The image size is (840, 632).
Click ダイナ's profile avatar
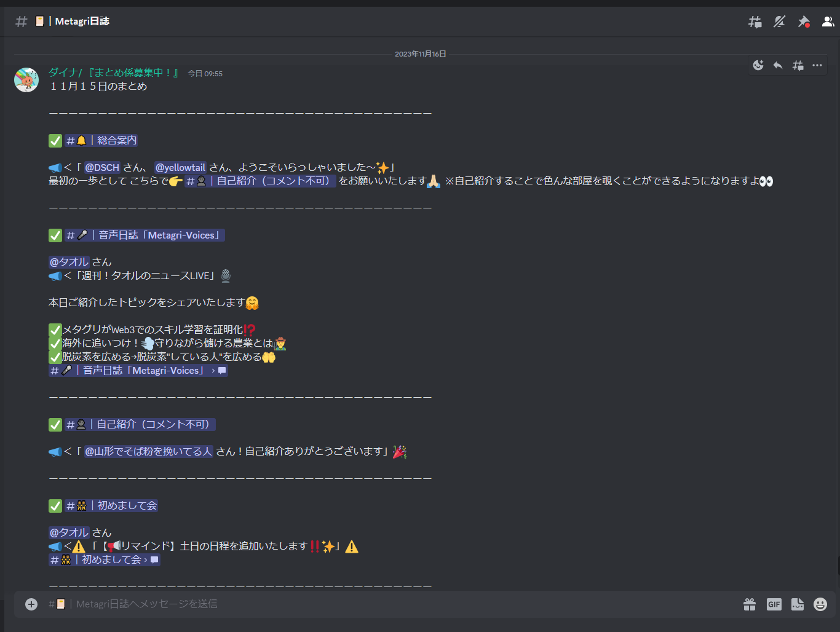tap(26, 80)
